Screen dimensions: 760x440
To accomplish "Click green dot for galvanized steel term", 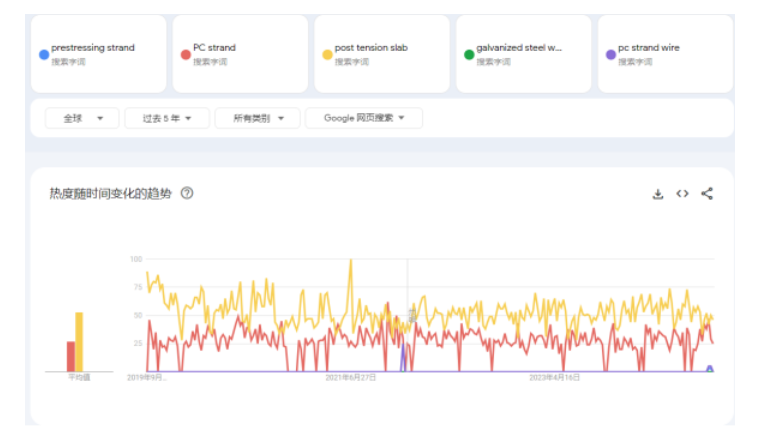I will [x=468, y=54].
